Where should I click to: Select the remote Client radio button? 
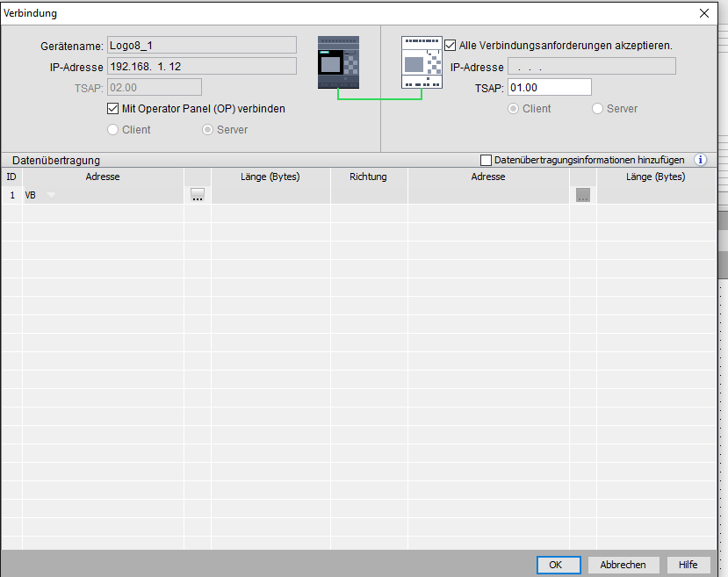[x=513, y=109]
